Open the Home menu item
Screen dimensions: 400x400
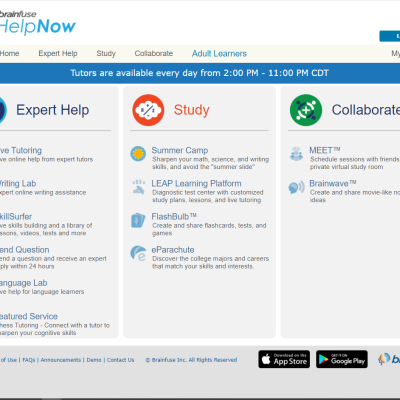click(9, 53)
